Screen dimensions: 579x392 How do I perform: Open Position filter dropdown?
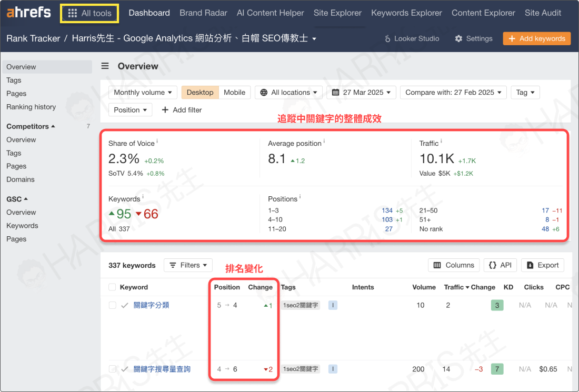[x=131, y=110]
